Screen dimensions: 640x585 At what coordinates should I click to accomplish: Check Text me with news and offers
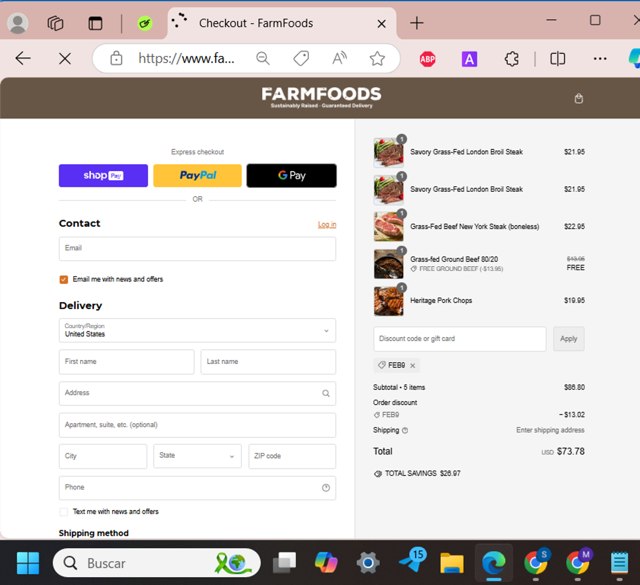(x=64, y=512)
